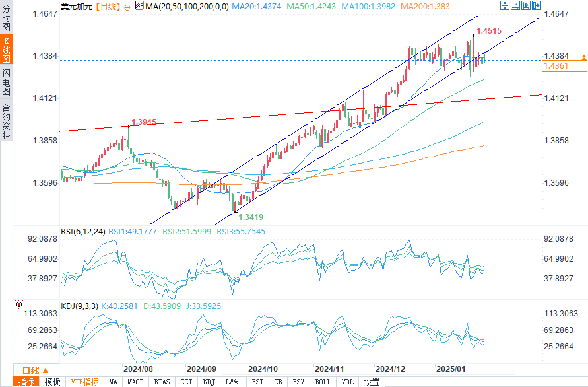
Task: Switch indicator to MACD
Action: (x=135, y=382)
